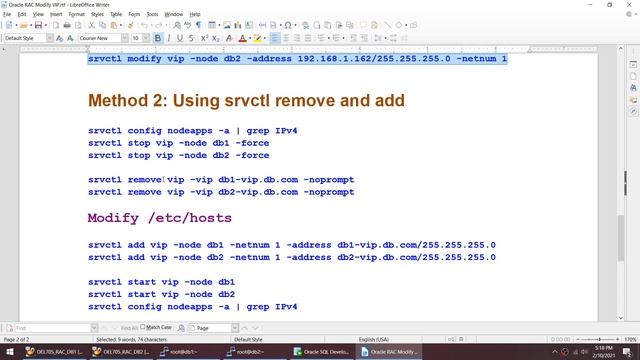Apply yellow highlighting color
Image resolution: width=640 pixels, height=360 pixels.
pyautogui.click(x=257, y=38)
